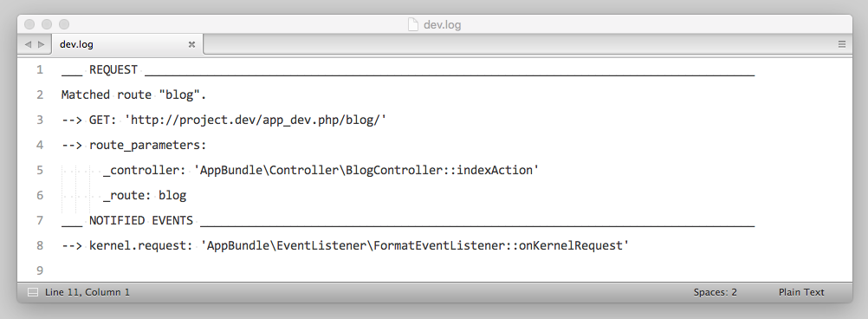
Task: Click line number 5 in gutter
Action: pos(39,170)
